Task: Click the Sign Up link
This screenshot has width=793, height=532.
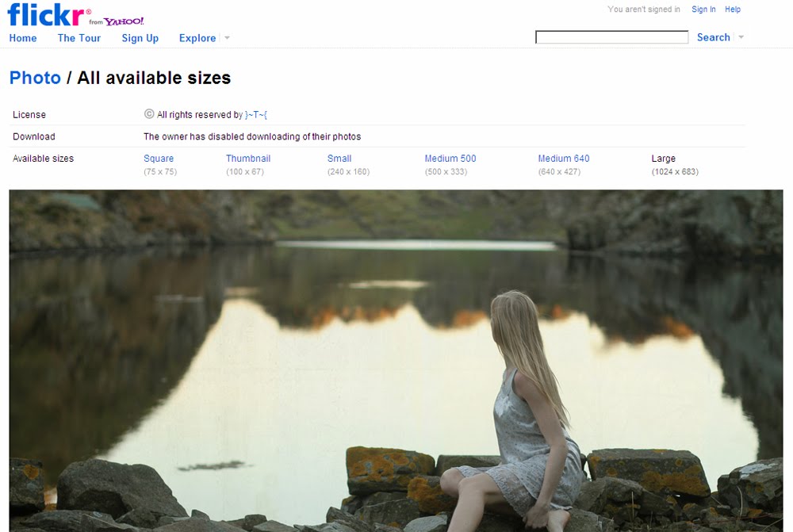Action: pyautogui.click(x=140, y=38)
